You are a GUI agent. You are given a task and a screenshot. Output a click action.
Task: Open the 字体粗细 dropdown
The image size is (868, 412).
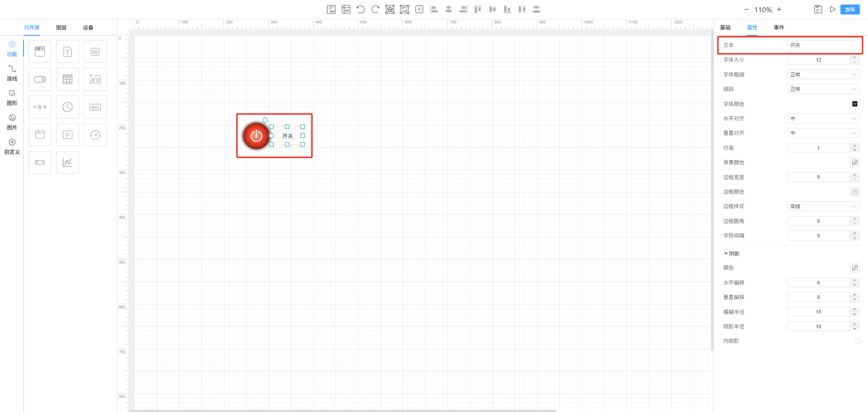823,75
